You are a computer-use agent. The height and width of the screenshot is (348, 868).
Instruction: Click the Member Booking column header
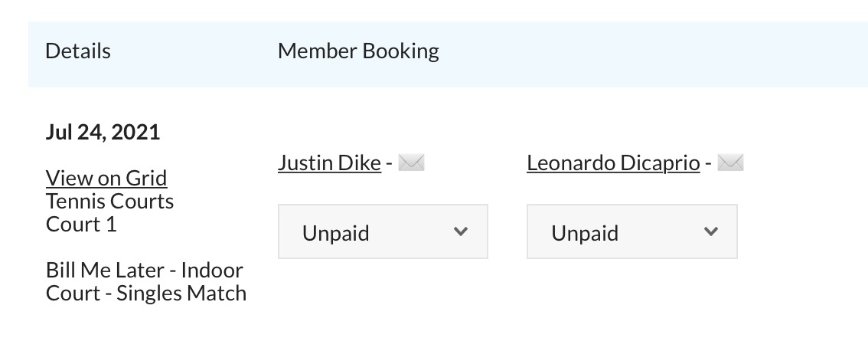358,51
